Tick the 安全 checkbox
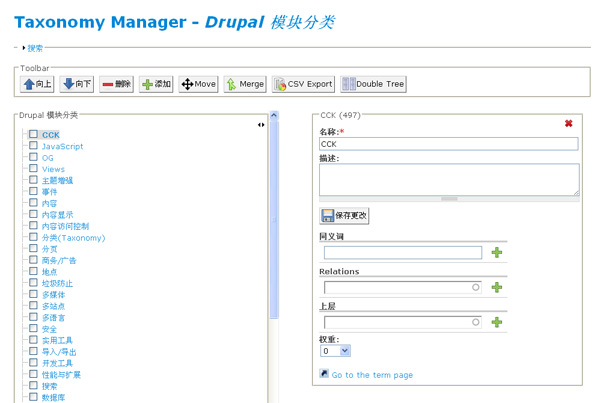This screenshot has width=600, height=403. (33, 328)
